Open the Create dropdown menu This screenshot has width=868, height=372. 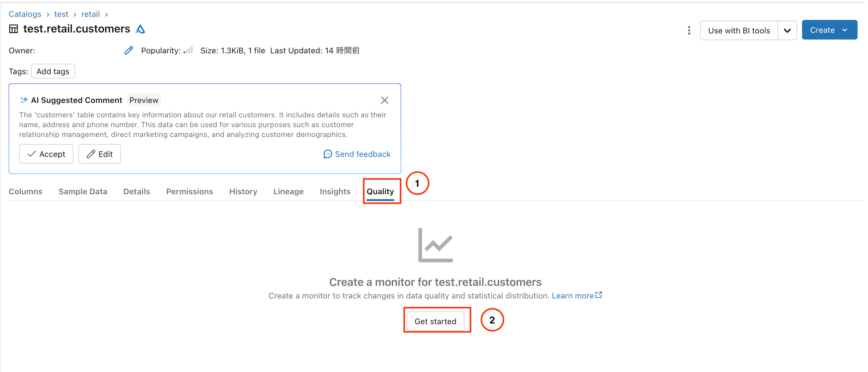(829, 30)
